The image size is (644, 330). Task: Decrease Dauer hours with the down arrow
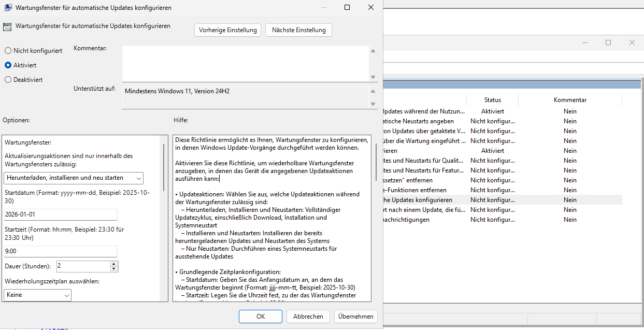tap(115, 269)
